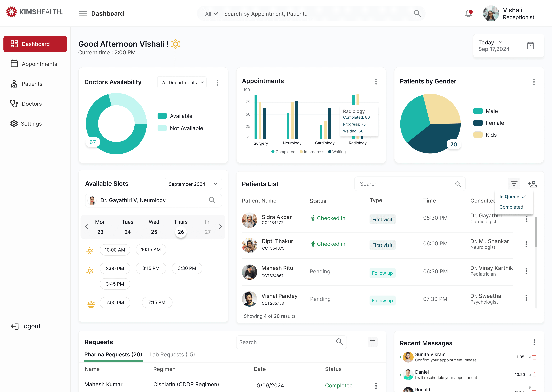Image resolution: width=552 pixels, height=392 pixels.
Task: Open Doctors Availability options menu
Action: tap(217, 83)
